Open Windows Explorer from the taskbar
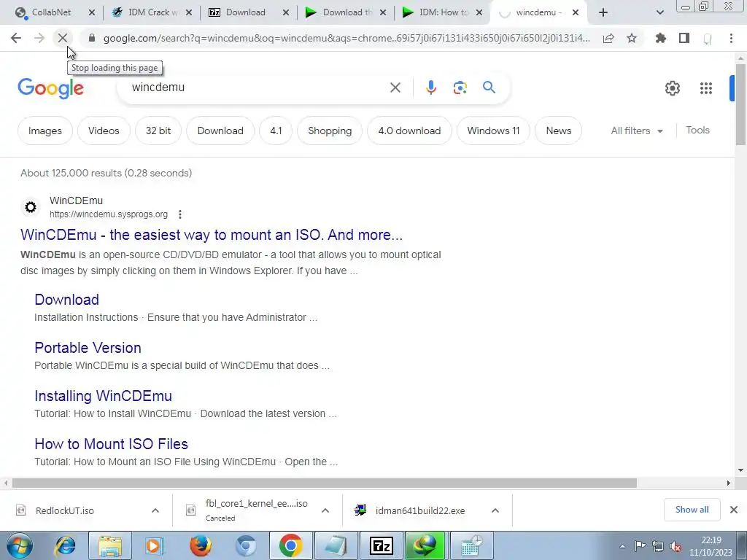 click(x=110, y=545)
